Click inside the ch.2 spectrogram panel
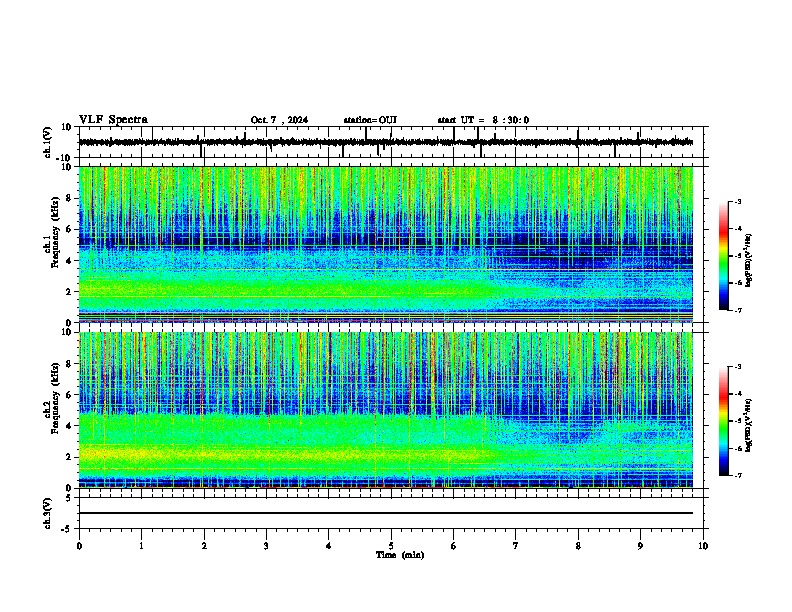Image resolution: width=792 pixels, height=612 pixels. [x=386, y=410]
